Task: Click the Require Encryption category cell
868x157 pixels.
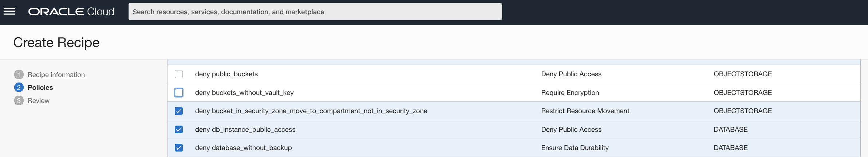Action: (x=570, y=93)
